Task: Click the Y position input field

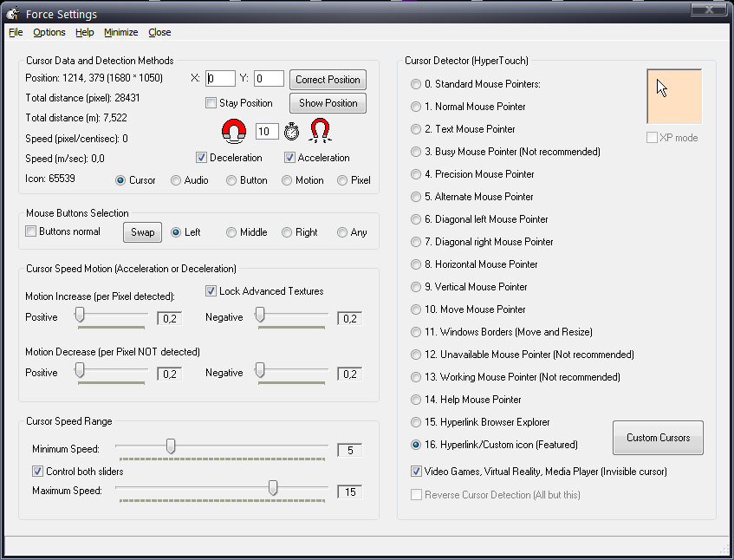Action: click(270, 79)
